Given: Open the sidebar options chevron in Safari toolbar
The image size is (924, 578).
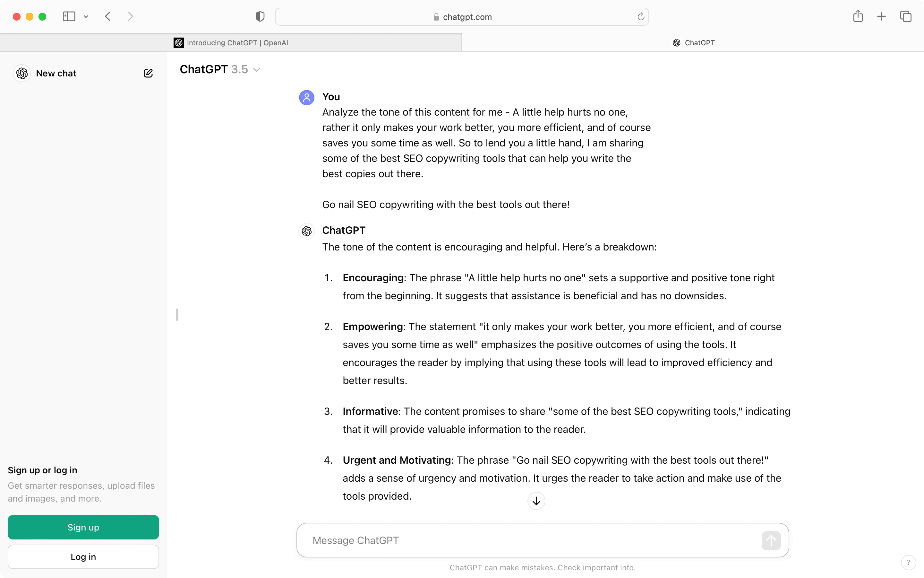Looking at the screenshot, I should (x=86, y=16).
